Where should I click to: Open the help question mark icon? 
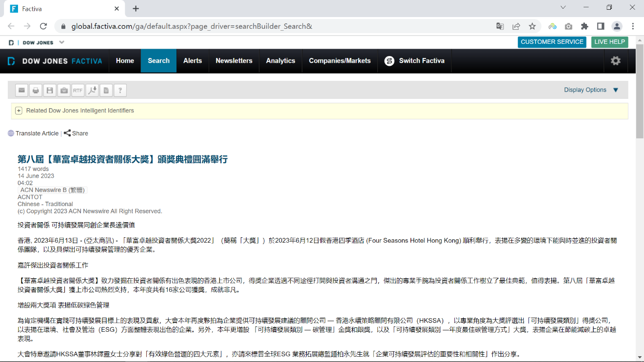click(120, 90)
